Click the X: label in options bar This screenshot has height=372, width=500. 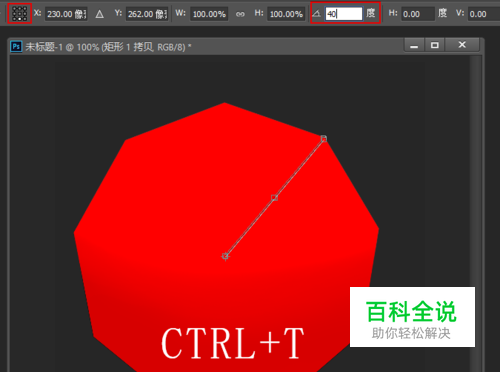coord(37,13)
